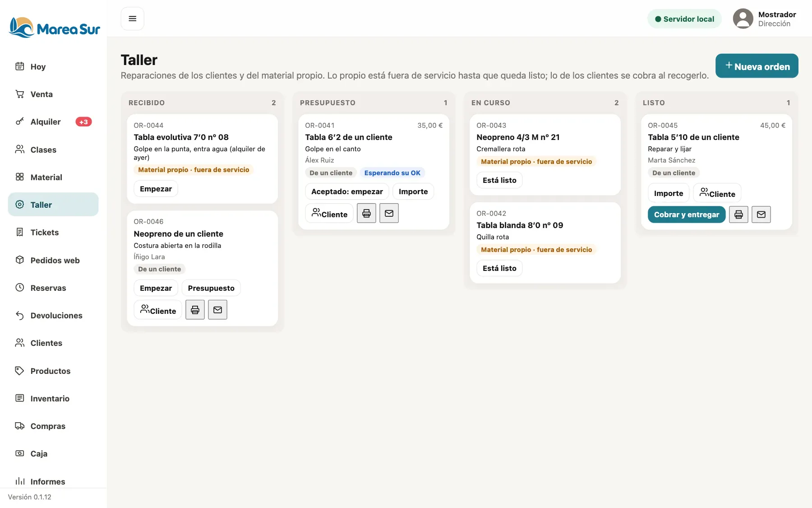Image resolution: width=812 pixels, height=508 pixels.
Task: Send email for order OR-0046
Action: coord(217,310)
